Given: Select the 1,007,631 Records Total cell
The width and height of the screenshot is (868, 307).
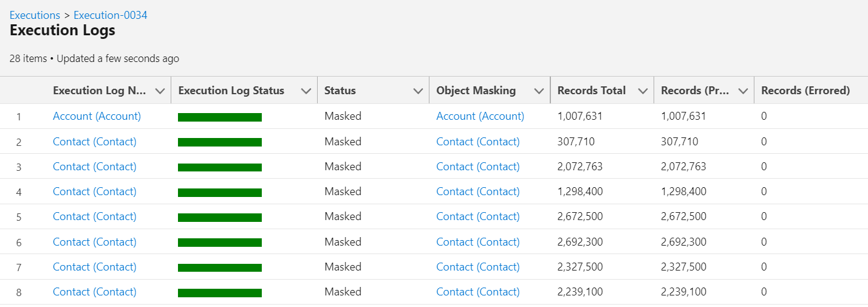Looking at the screenshot, I should click(579, 116).
